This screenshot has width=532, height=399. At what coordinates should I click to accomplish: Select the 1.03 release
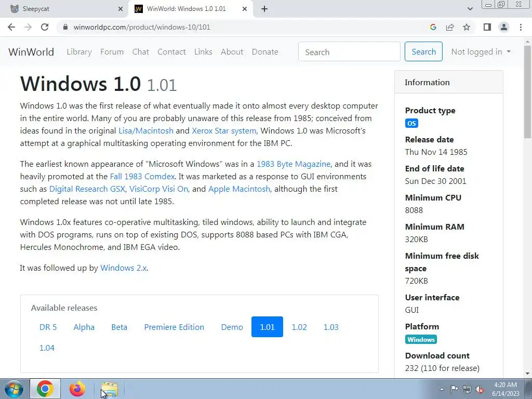[x=331, y=327]
